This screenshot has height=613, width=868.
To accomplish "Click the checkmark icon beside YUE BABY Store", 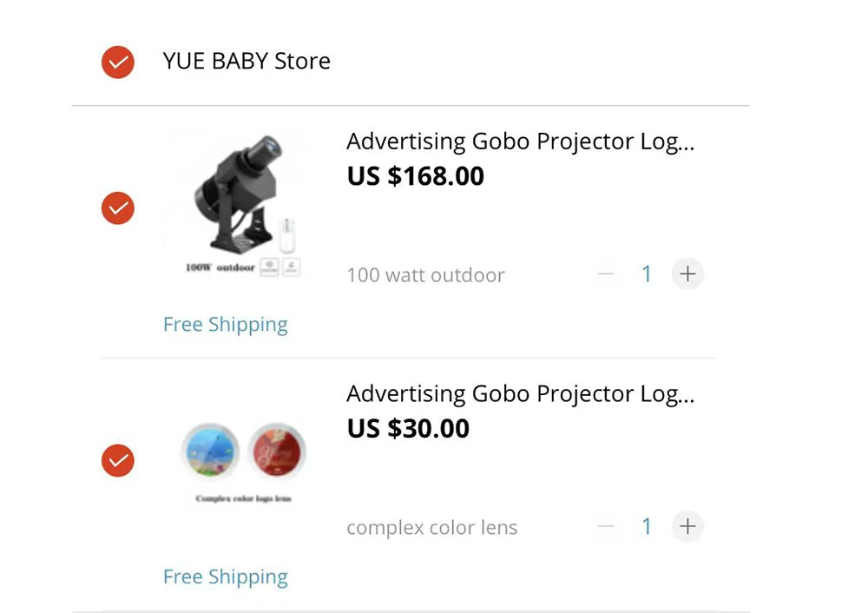I will pos(118,62).
